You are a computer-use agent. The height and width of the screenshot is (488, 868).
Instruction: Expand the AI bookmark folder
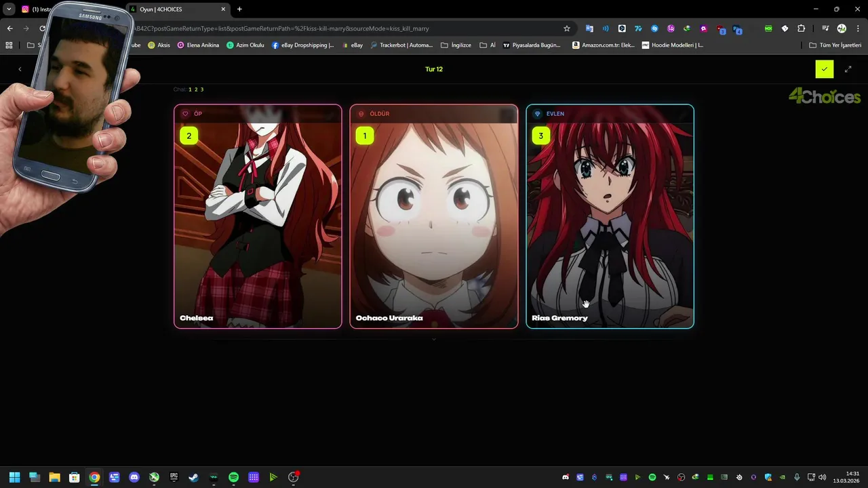488,45
